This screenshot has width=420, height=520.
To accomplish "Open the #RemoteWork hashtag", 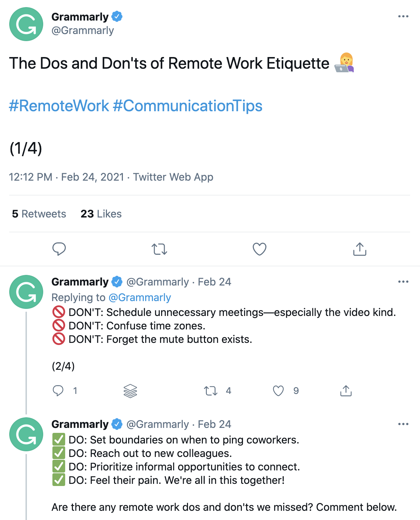I will coord(59,106).
